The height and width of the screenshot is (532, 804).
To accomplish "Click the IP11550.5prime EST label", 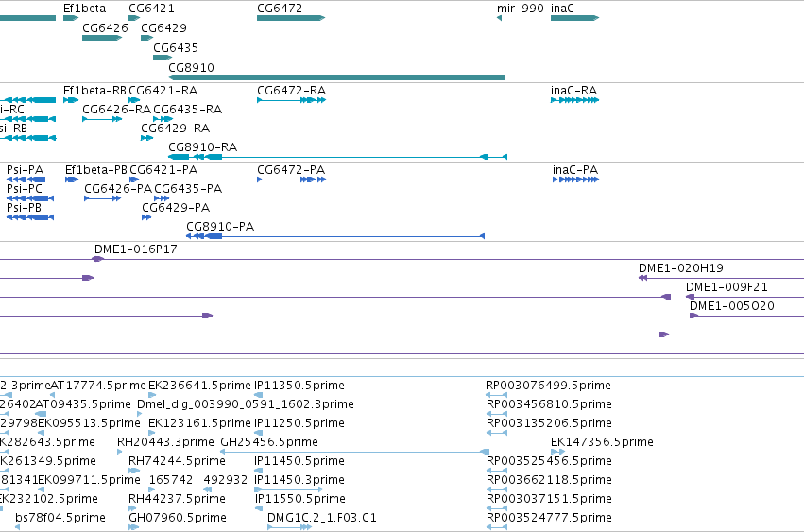I will tap(299, 499).
